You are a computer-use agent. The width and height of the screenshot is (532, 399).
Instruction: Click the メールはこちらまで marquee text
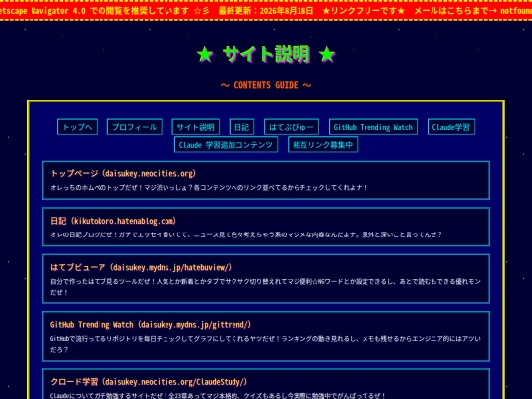click(455, 11)
